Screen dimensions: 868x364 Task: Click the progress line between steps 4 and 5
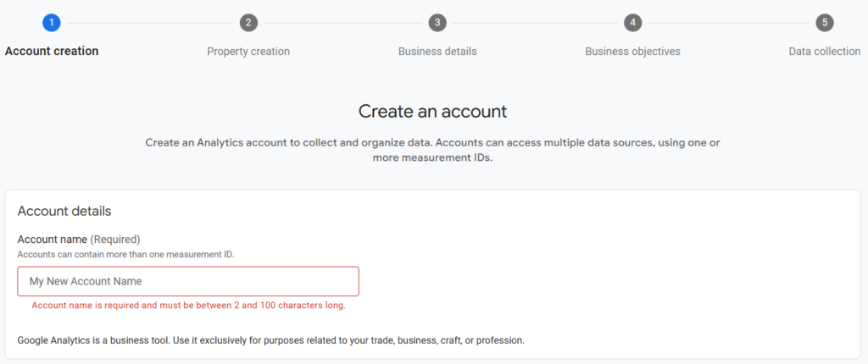click(x=728, y=23)
